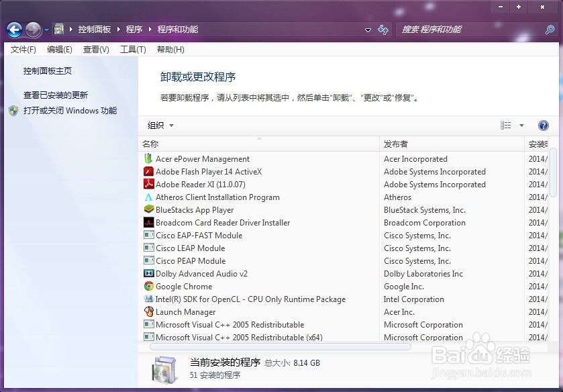Sort by 名称 column header
The width and height of the screenshot is (563, 392).
click(258, 144)
